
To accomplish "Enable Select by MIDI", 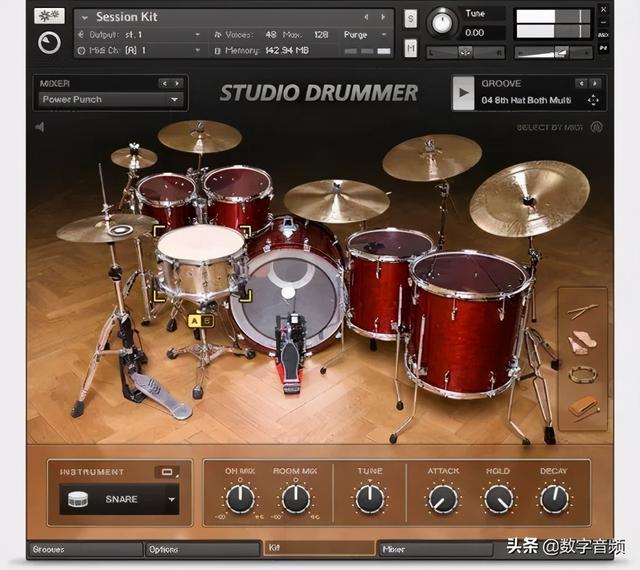I will 597,127.
